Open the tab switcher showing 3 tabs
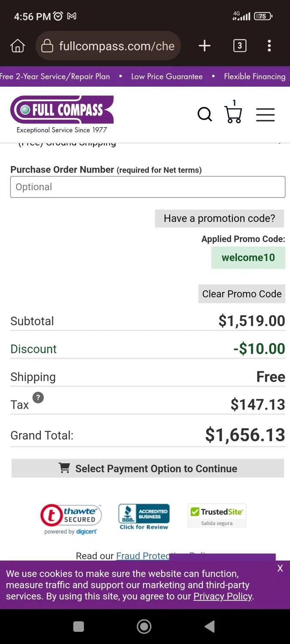Image resolution: width=290 pixels, height=644 pixels. click(x=240, y=46)
